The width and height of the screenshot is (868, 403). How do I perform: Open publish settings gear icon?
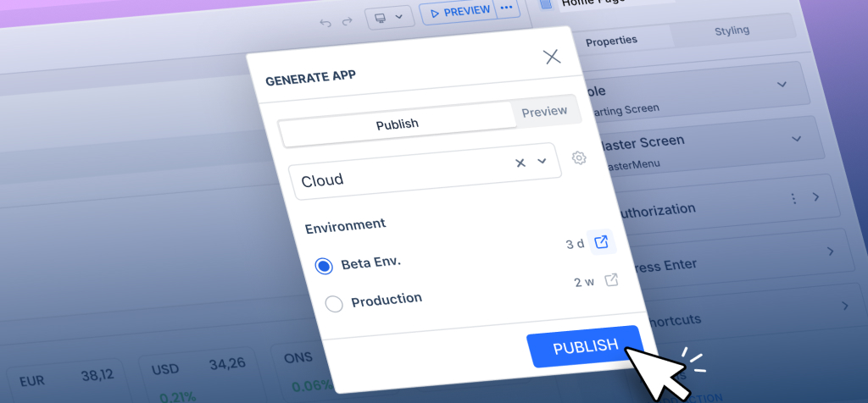click(579, 158)
